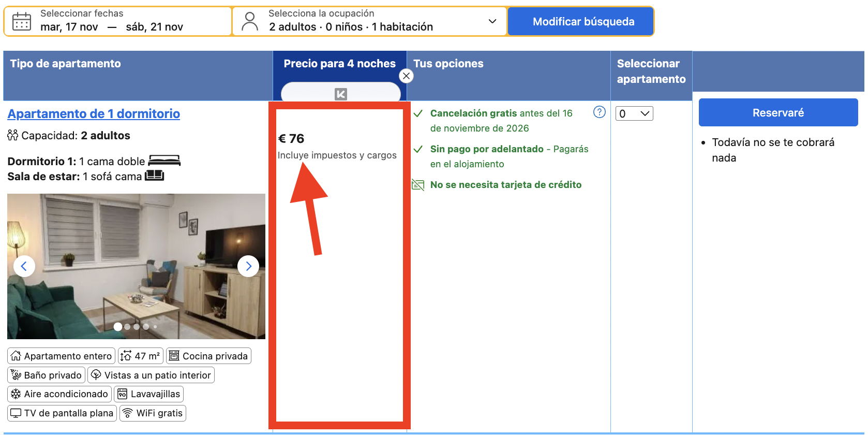868x435 pixels.
Task: Open Apartamento de 1 dormitorio link
Action: (94, 114)
